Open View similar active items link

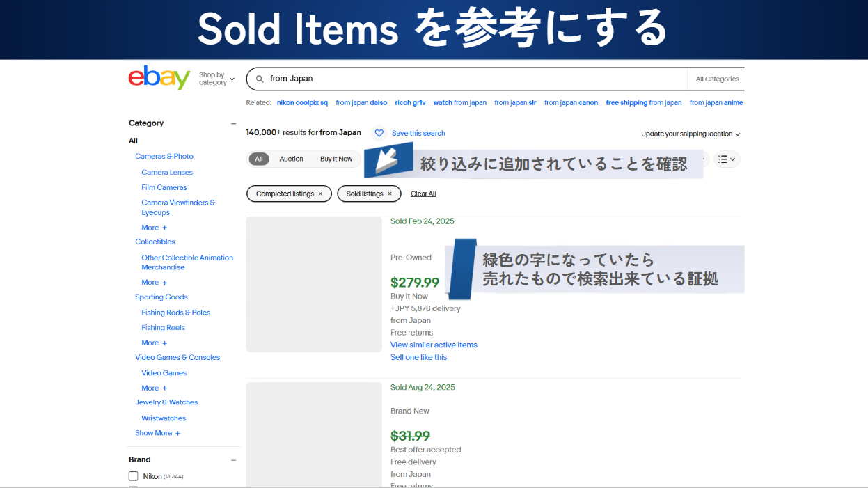434,345
